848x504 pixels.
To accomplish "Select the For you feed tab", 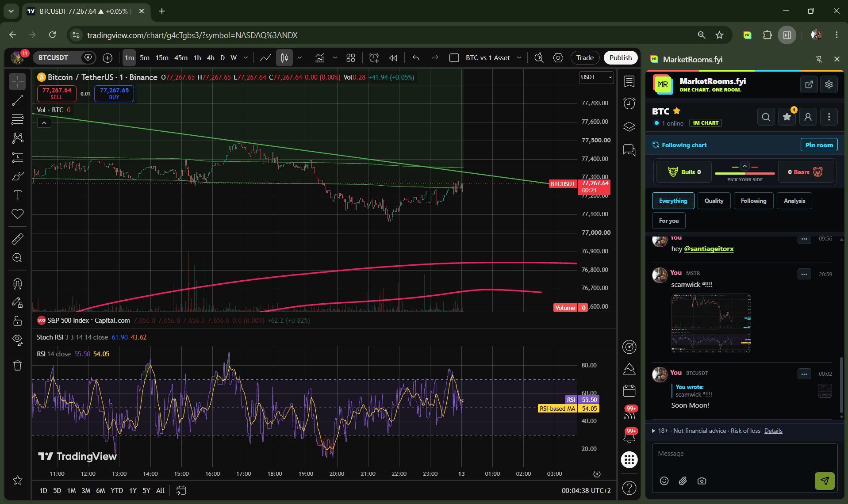I will 668,221.
